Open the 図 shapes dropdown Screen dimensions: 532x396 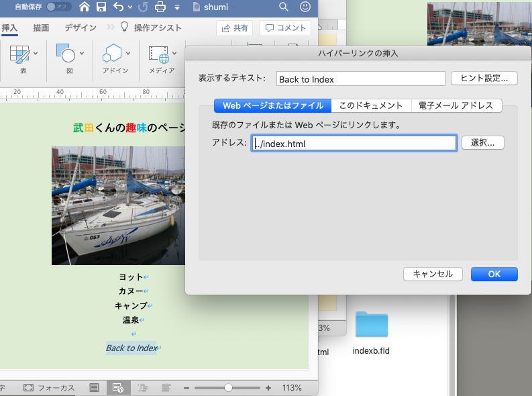point(82,53)
